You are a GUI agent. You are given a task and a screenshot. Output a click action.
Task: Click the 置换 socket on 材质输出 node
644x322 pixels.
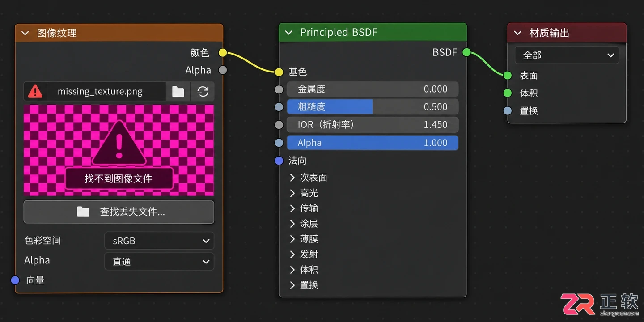point(507,110)
